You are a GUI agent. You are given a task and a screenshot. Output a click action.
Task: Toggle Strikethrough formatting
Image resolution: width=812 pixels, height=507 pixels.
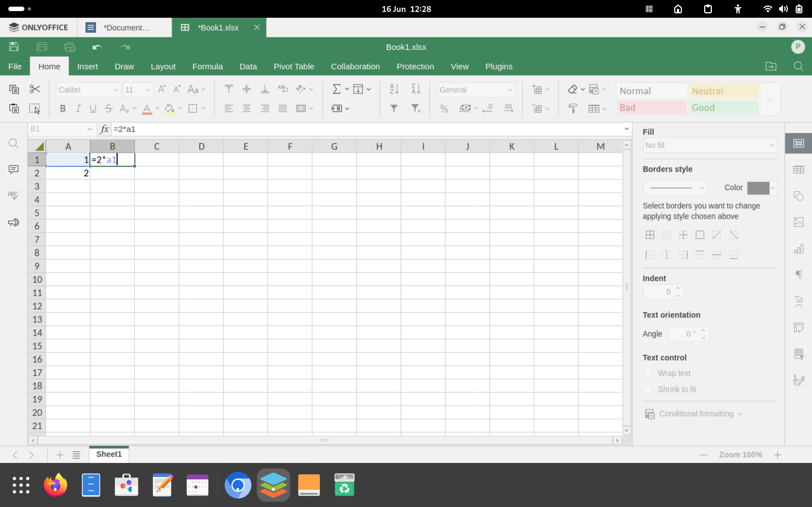[x=109, y=108]
